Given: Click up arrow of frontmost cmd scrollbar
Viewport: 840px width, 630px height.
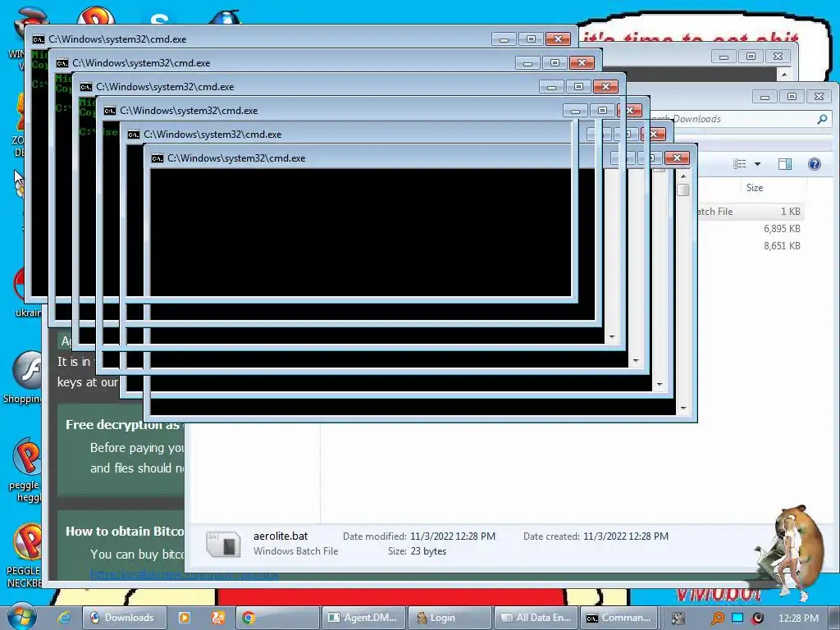Looking at the screenshot, I should coord(683,176).
